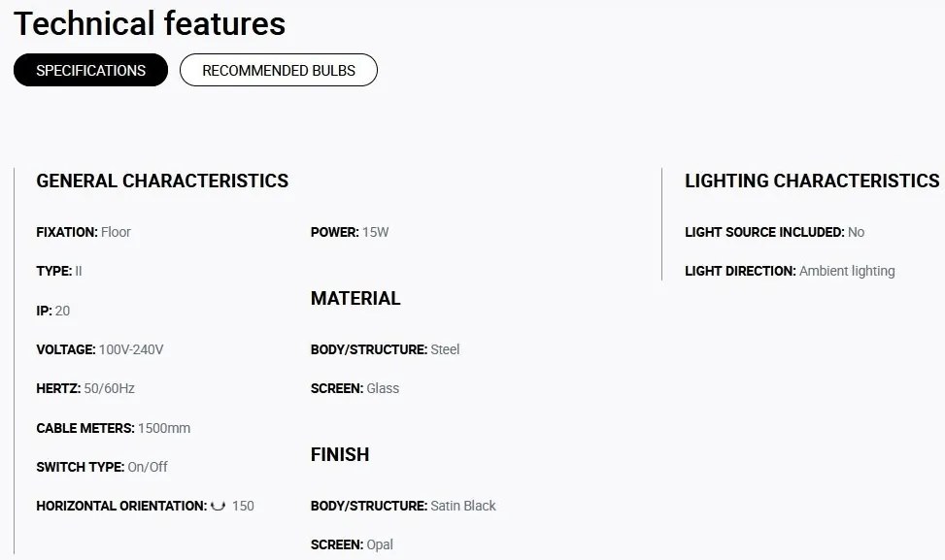The width and height of the screenshot is (945, 560).
Task: Click the Technical features heading
Action: (x=150, y=23)
